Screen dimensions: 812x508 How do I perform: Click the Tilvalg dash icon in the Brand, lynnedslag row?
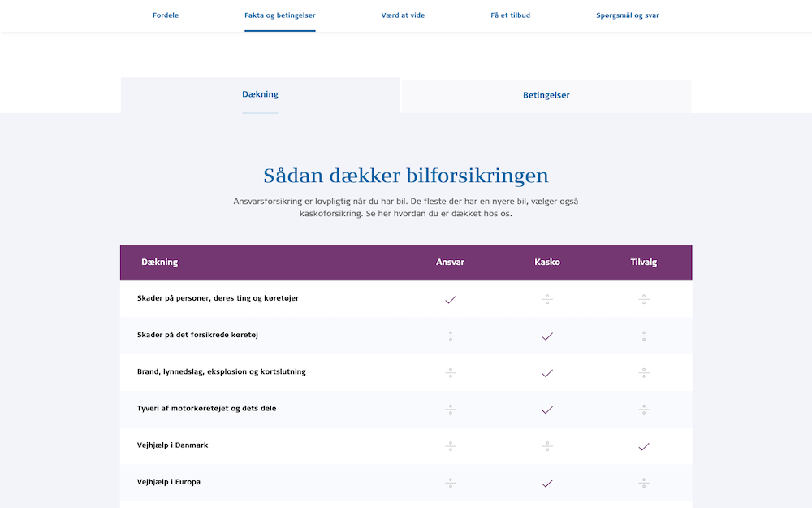click(644, 373)
